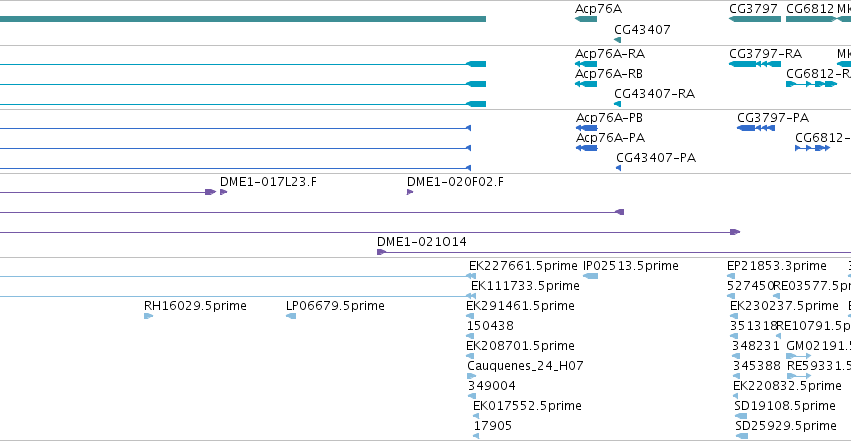Select the Acp76A gene label
Screen dimensions: 851x441
pyautogui.click(x=598, y=9)
